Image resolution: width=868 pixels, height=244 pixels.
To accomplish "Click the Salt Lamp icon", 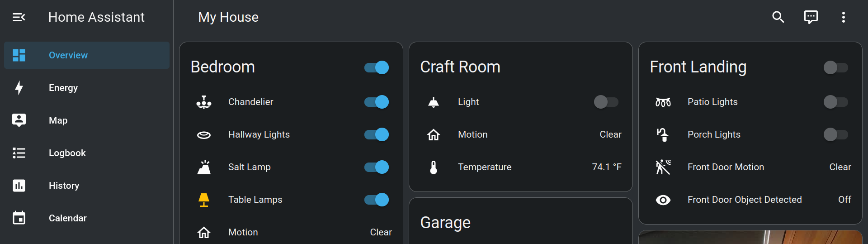I will tap(204, 167).
